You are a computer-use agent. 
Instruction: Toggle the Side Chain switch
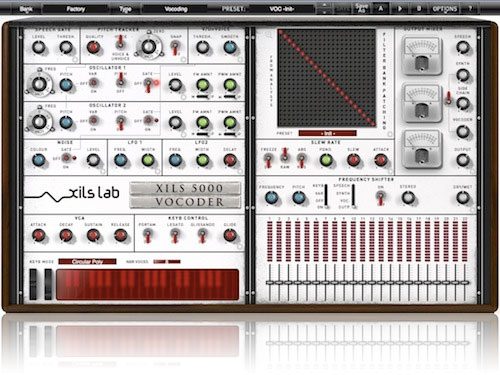pos(449,97)
